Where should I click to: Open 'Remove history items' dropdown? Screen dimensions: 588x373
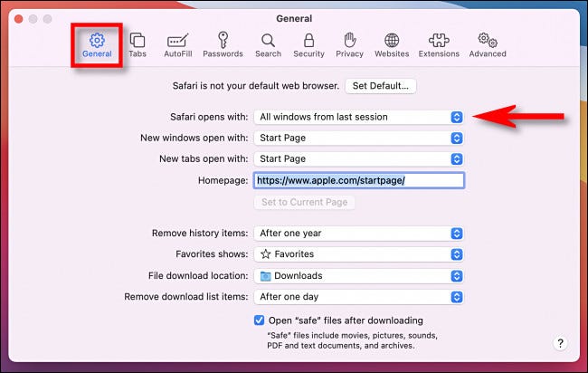(359, 234)
